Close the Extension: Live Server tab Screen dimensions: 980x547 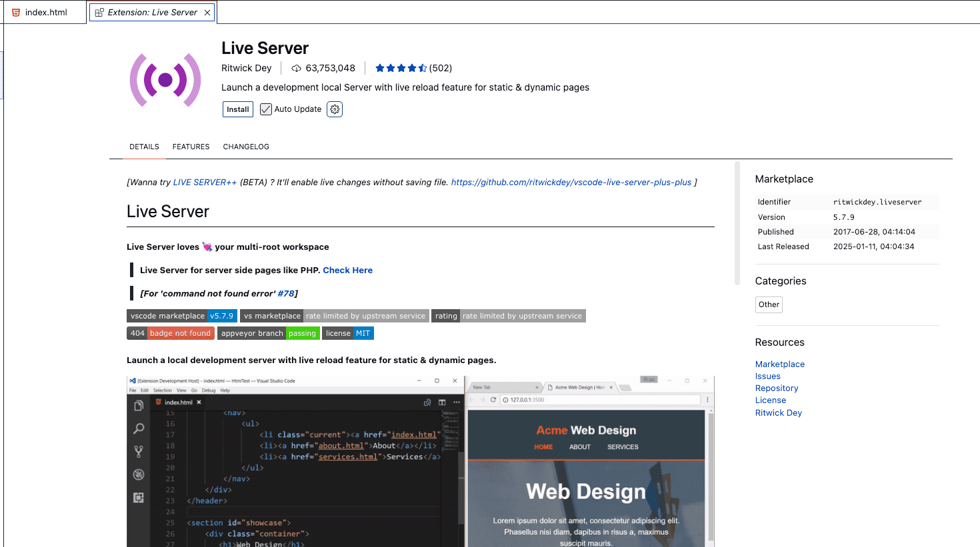coord(207,12)
